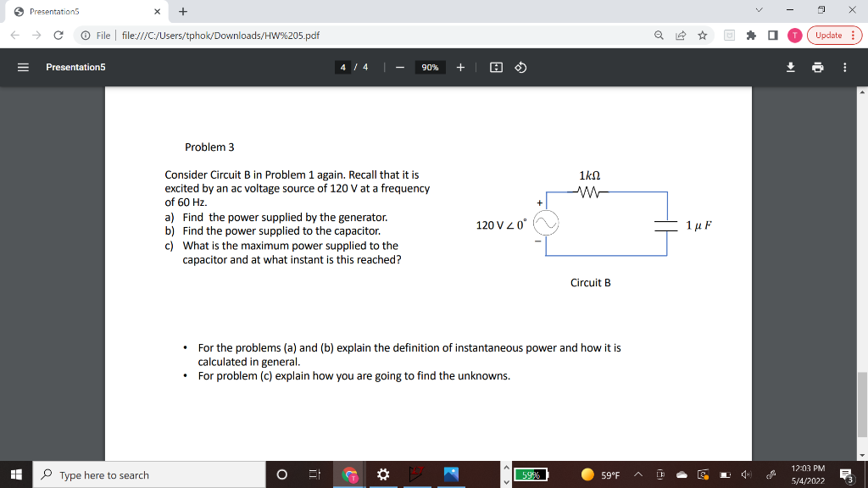The height and width of the screenshot is (488, 868).
Task: Expand the PDF viewer sidebar menu
Action: (x=23, y=66)
